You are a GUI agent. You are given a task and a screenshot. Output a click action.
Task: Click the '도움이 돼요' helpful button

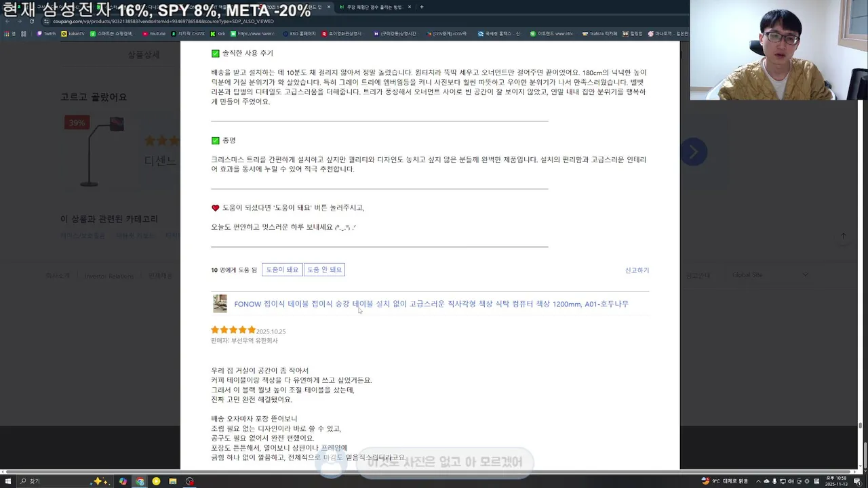tap(282, 270)
